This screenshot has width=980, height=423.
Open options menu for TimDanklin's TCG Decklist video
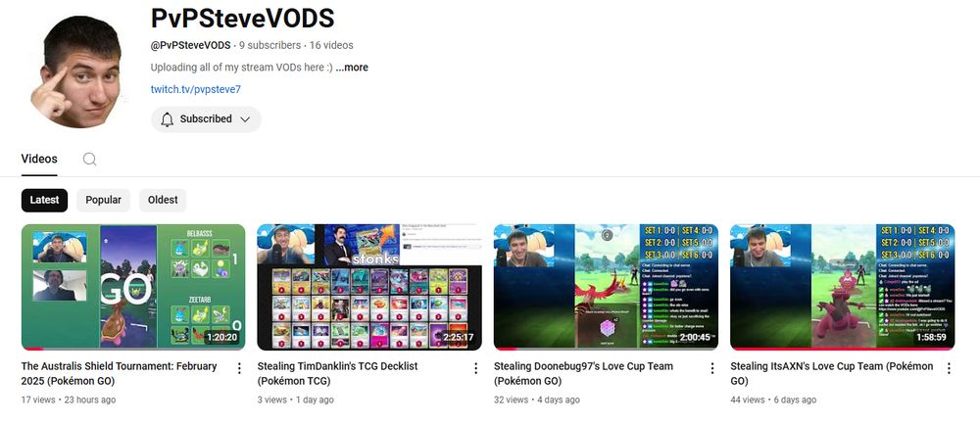(x=475, y=368)
